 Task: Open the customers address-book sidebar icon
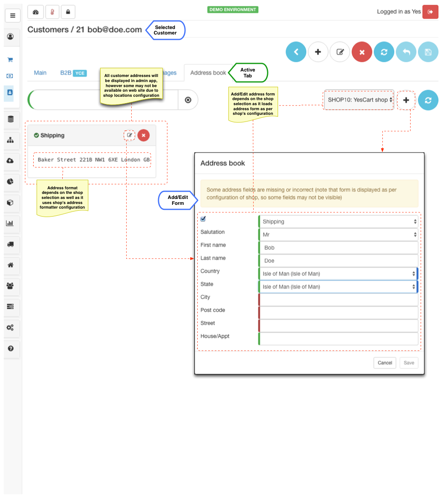click(x=10, y=93)
